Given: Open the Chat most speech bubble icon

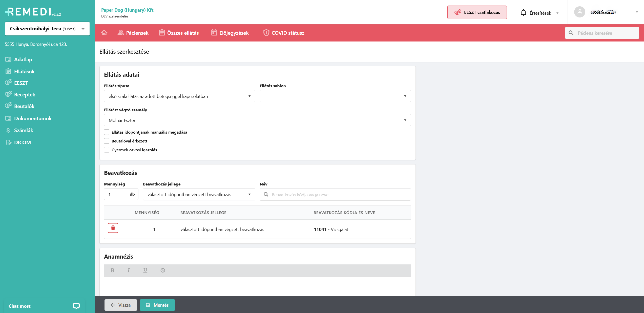Looking at the screenshot, I should [76, 306].
